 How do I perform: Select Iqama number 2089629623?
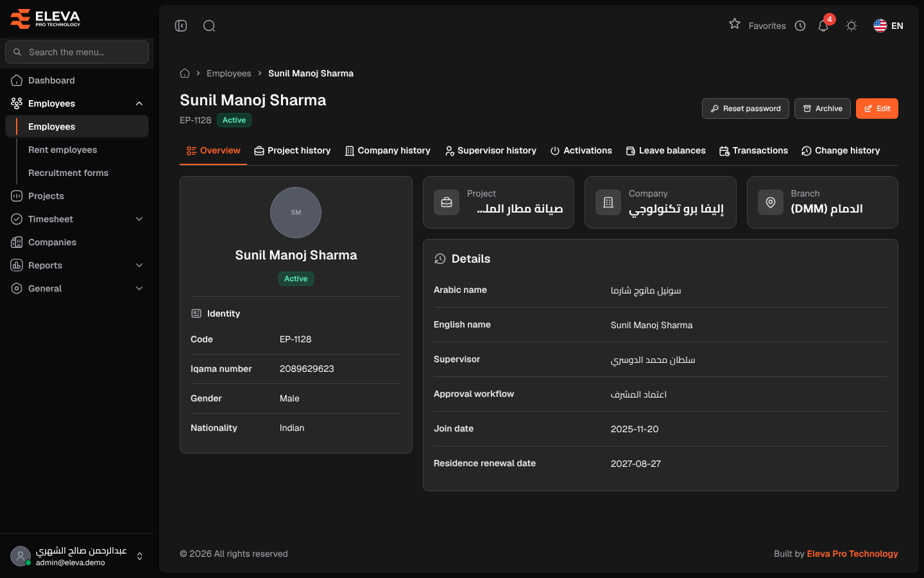pyautogui.click(x=307, y=369)
